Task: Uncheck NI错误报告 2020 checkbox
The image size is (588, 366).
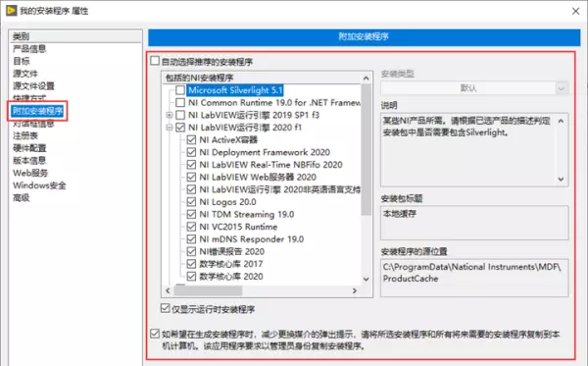Action: click(191, 251)
